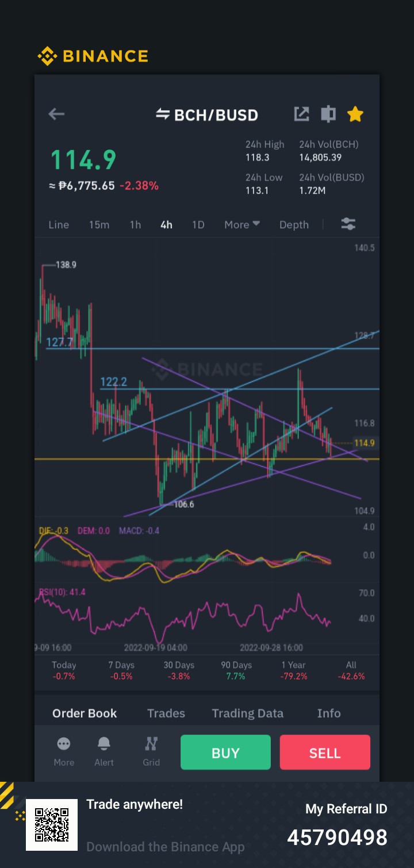Tap the 127.7 horizontal line label
Image resolution: width=414 pixels, height=868 pixels.
coord(60,342)
